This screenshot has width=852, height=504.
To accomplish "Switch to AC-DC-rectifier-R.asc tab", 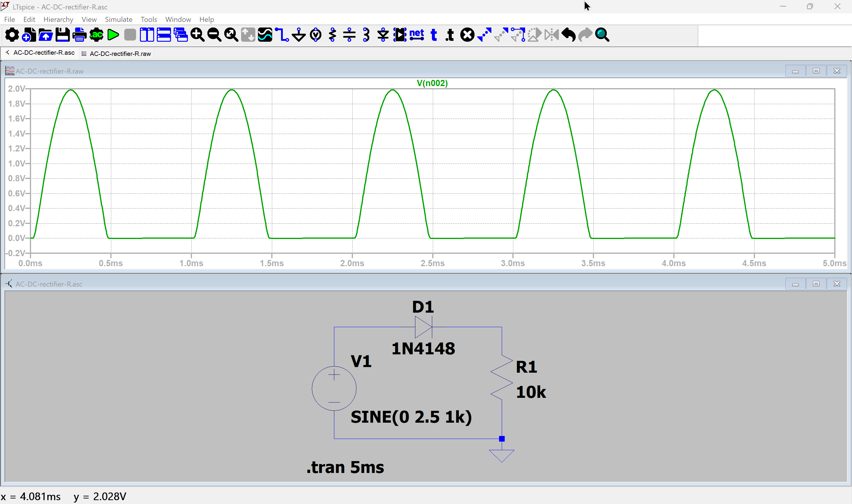I will click(x=44, y=53).
